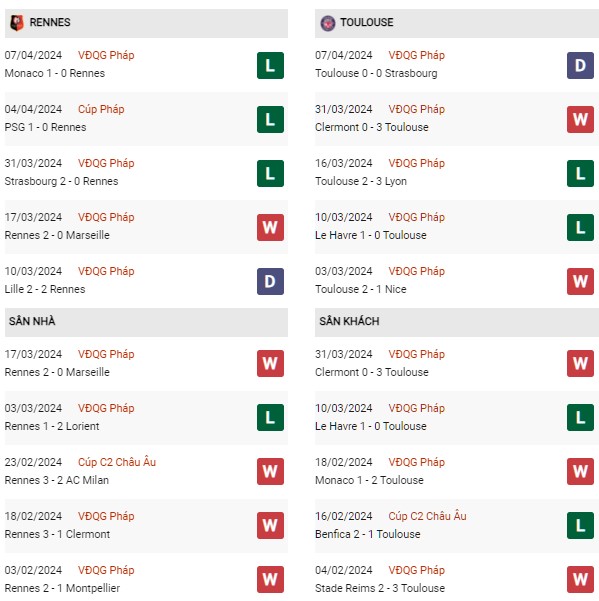Click the Toulouse club crest logo

click(x=328, y=23)
